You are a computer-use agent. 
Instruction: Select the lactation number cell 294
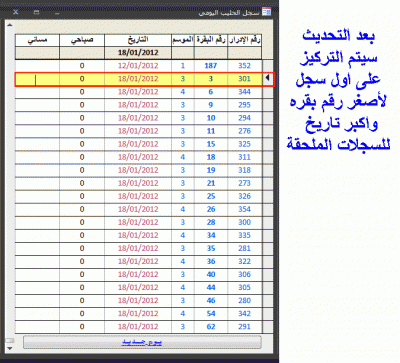click(x=244, y=118)
